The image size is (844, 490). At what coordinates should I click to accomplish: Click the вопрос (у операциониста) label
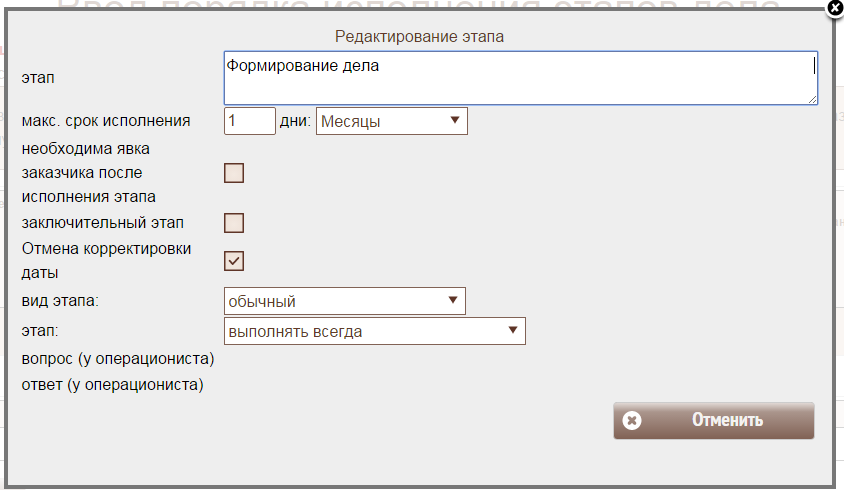pos(118,358)
